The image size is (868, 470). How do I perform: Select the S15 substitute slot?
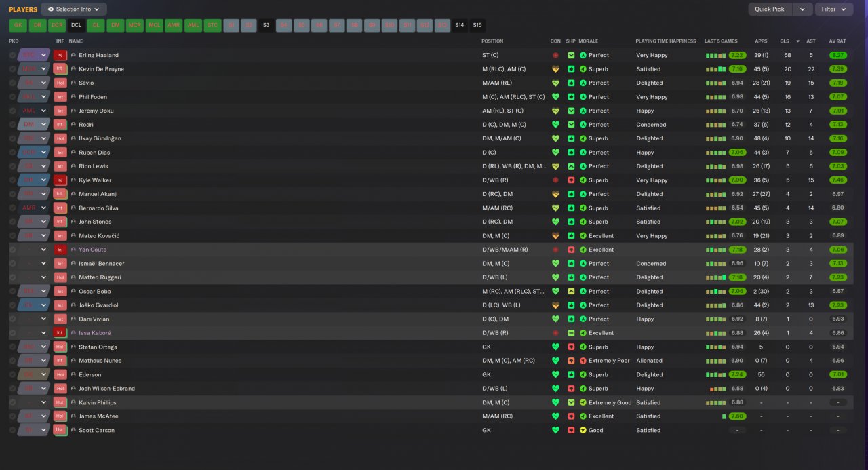pos(477,25)
